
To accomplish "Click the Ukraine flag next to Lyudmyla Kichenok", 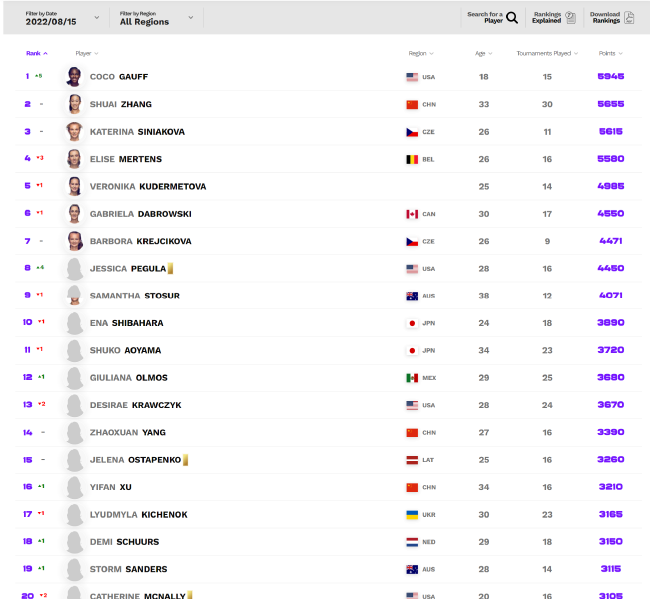I will (x=412, y=515).
